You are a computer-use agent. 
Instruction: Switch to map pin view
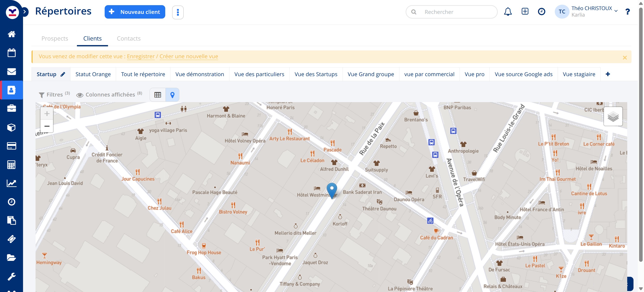172,95
